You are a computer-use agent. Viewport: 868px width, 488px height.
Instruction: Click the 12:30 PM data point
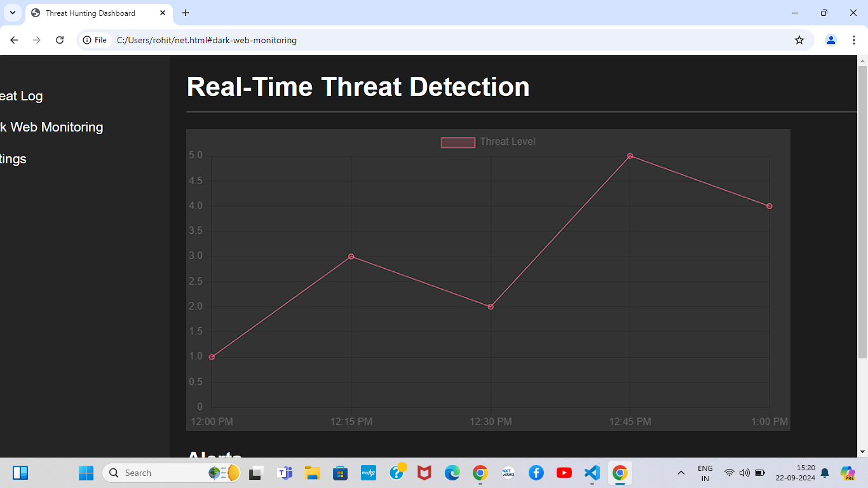pos(491,307)
